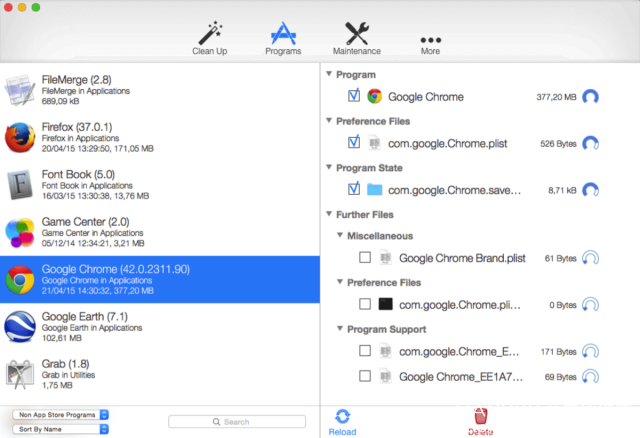640x438 pixels.
Task: Select the Firefox (37.0.1) entry
Action: [x=160, y=138]
